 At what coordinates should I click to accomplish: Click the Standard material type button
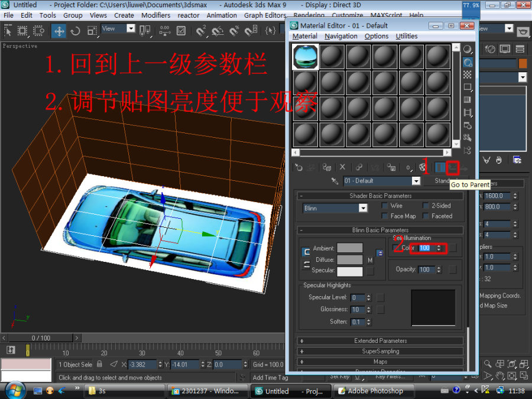[x=445, y=181]
